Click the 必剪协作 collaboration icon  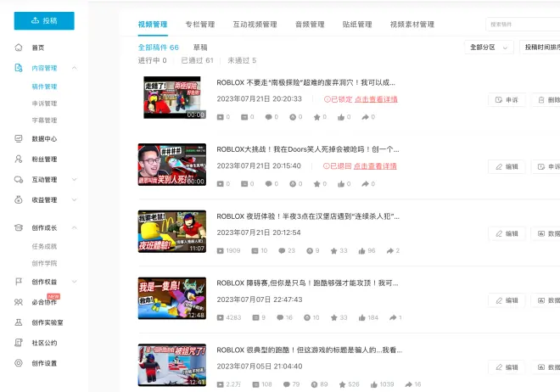click(19, 302)
